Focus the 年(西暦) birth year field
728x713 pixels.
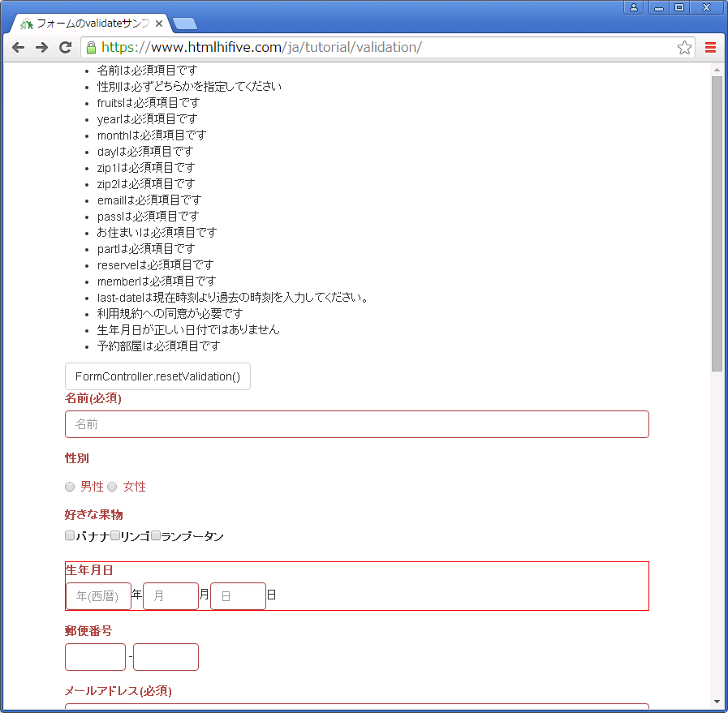point(98,596)
